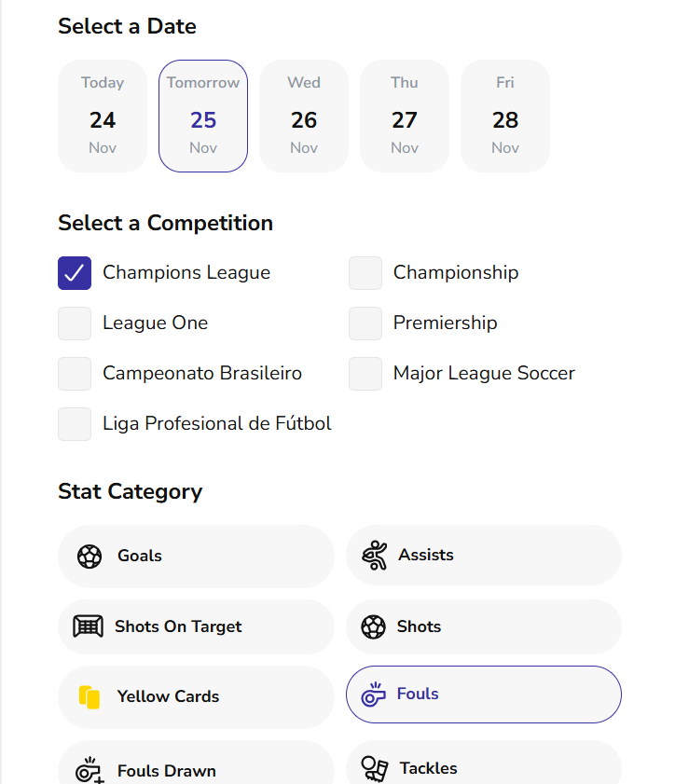Click the Fouls Drawn whistle icon

tap(90, 770)
